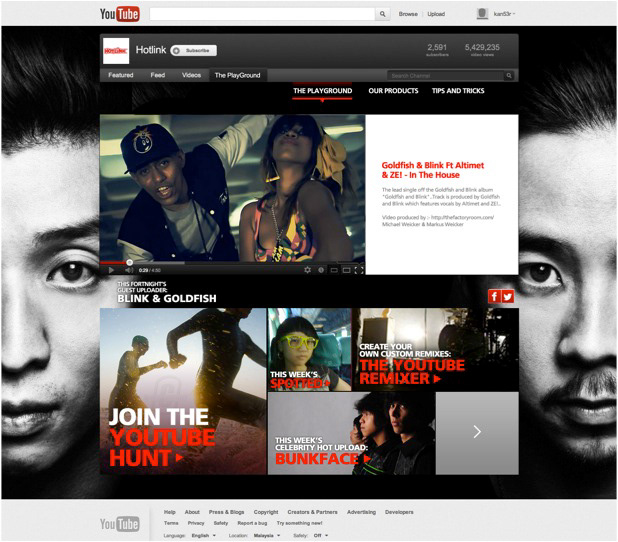Open the Developers footer link
Viewport: 618px width, 542px height.
pyautogui.click(x=399, y=512)
